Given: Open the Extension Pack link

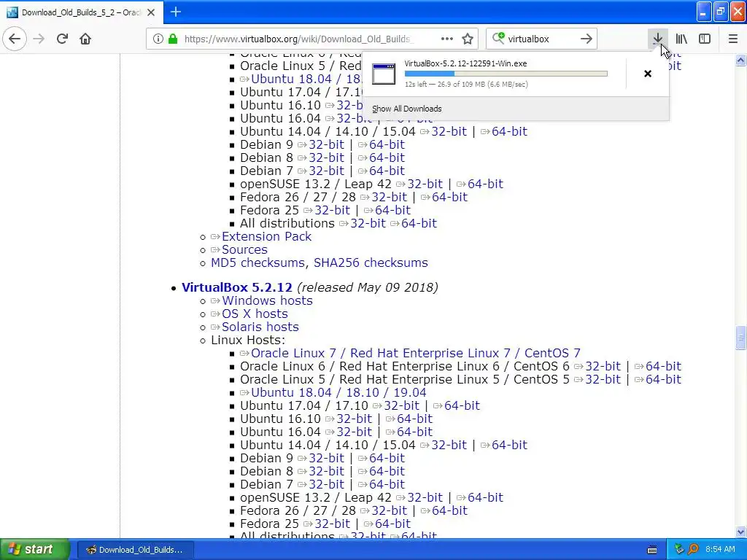Looking at the screenshot, I should tap(266, 237).
